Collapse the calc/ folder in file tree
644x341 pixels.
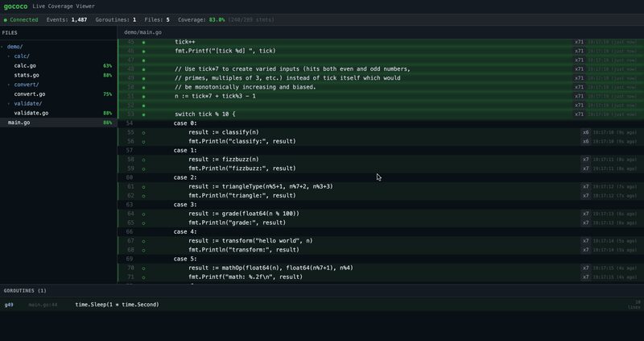[x=18, y=56]
